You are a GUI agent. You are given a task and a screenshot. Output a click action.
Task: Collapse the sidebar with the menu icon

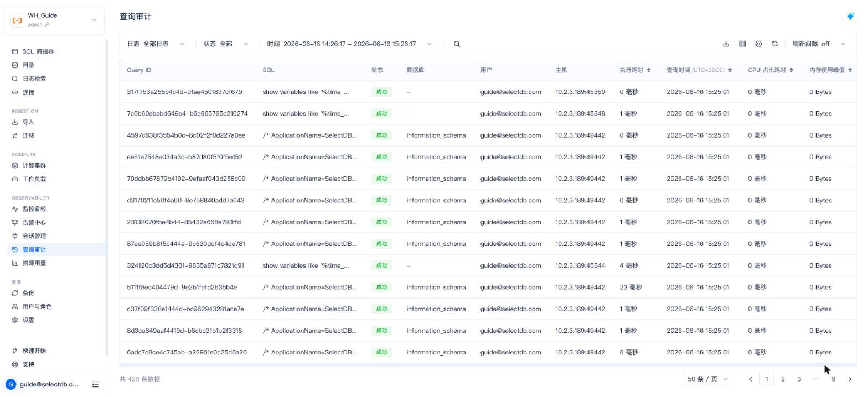[95, 384]
